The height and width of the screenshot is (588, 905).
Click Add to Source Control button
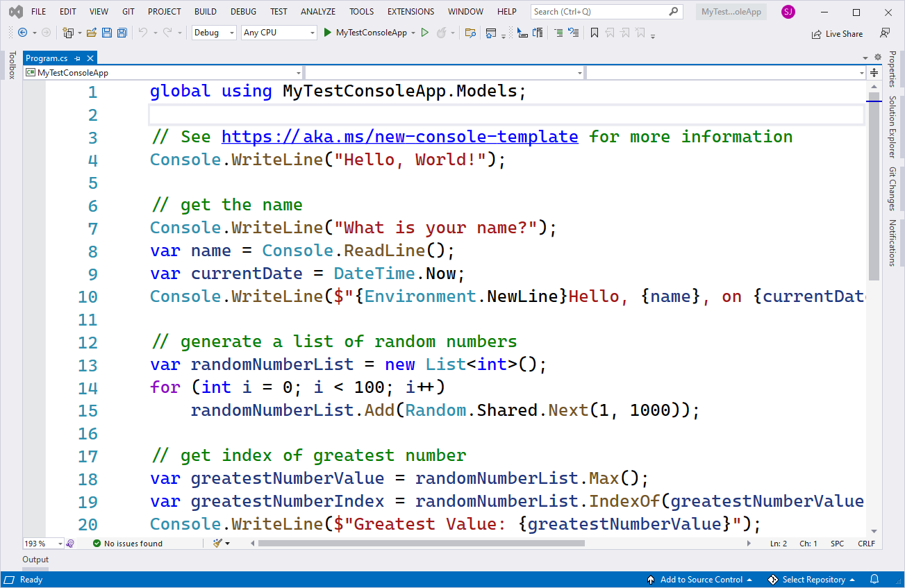click(701, 580)
